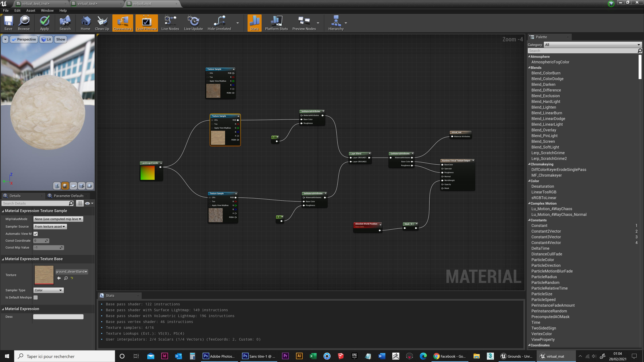Open the Sampler Source dropdown

click(x=50, y=226)
